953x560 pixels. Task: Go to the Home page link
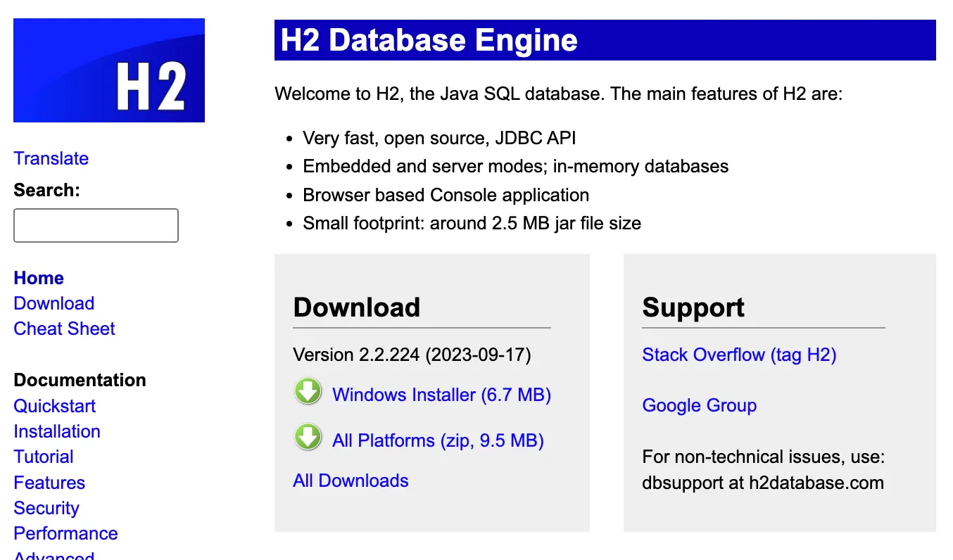39,278
